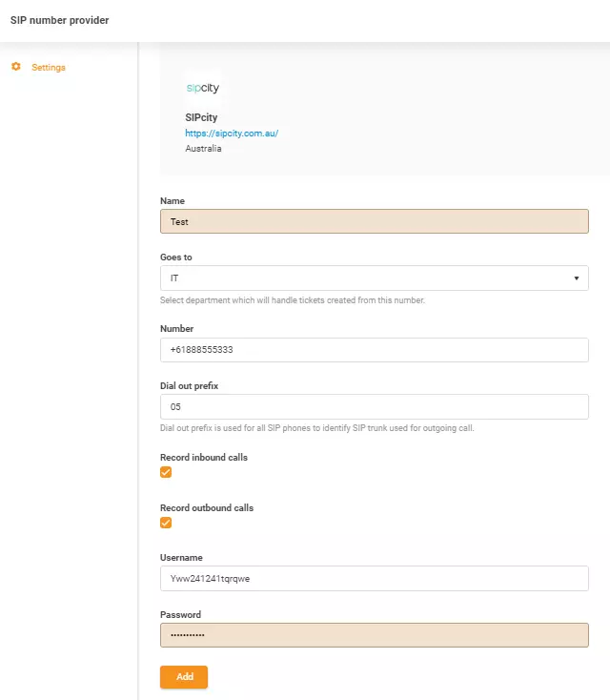Viewport: 610px width, 700px height.
Task: Uncheck the Record inbound calls checkbox
Action: [166, 473]
